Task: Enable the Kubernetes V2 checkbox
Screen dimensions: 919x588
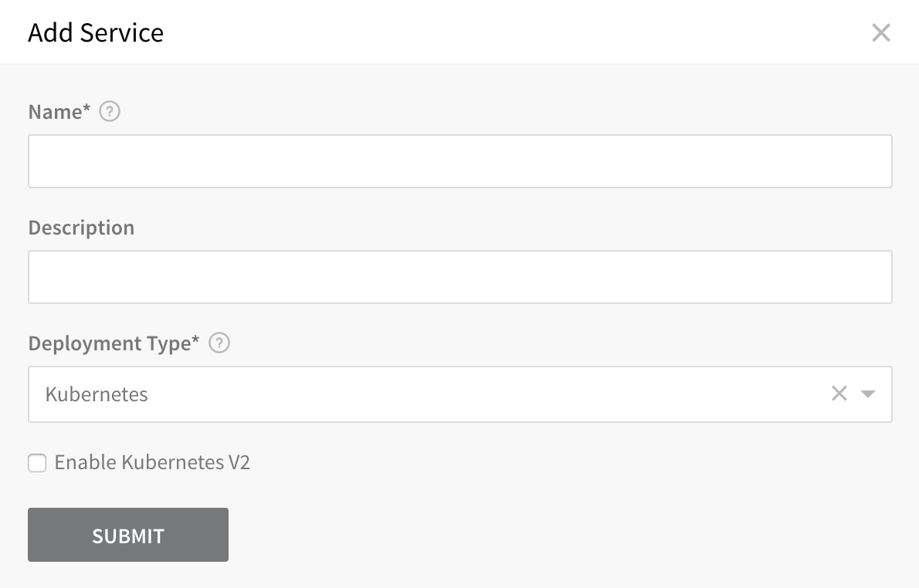Action: [x=37, y=463]
